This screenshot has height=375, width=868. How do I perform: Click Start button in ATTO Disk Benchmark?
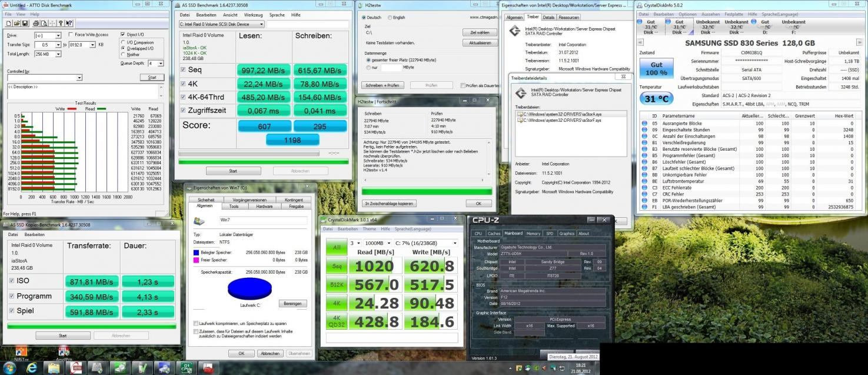click(x=152, y=78)
